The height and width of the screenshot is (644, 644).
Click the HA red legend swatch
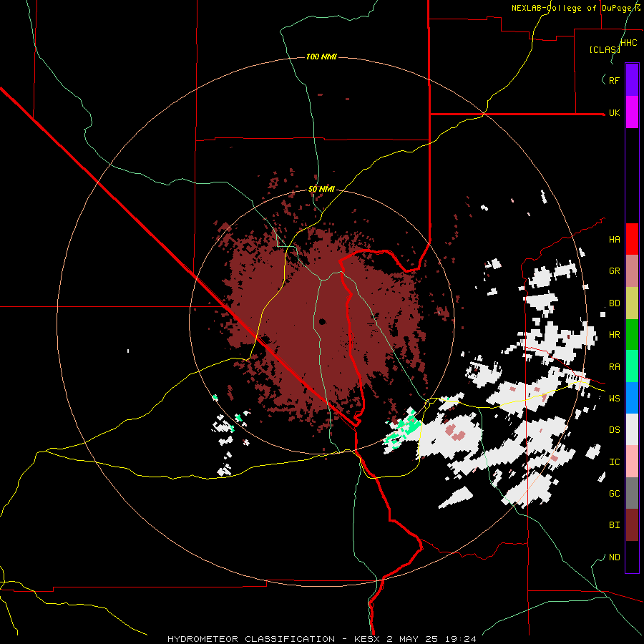[632, 239]
